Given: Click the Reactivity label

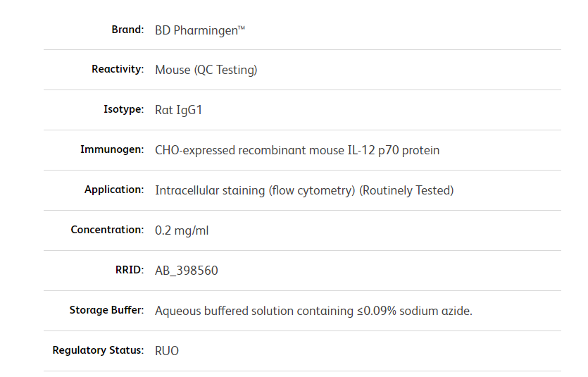Looking at the screenshot, I should [118, 69].
